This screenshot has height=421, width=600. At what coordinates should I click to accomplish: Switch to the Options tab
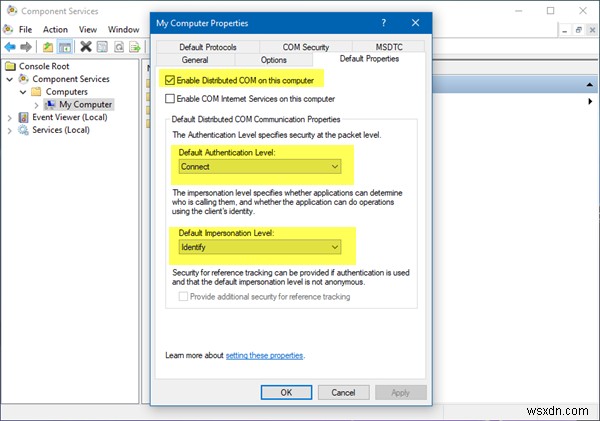point(274,60)
